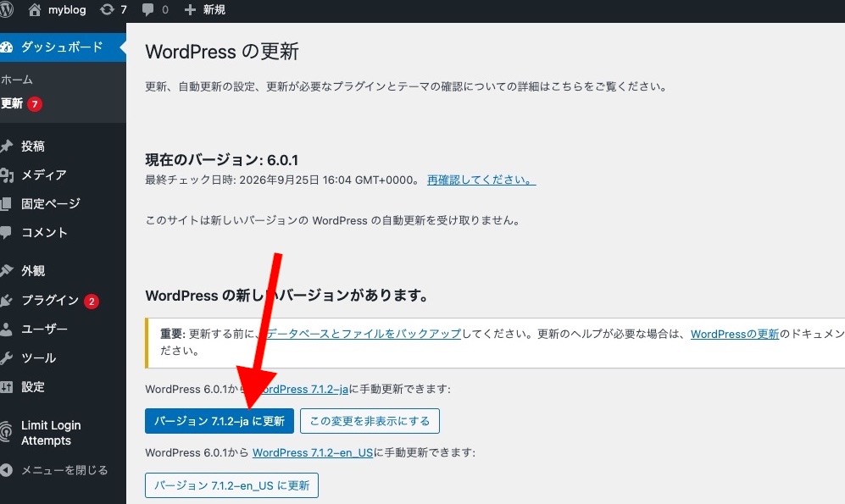
Task: Open the 固定ページ menu label
Action: 51,204
